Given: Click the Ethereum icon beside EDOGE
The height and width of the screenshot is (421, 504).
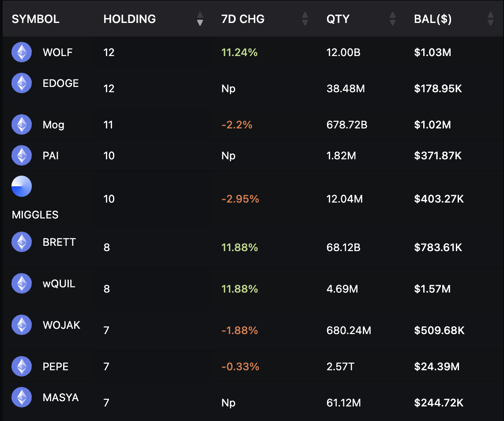Looking at the screenshot, I should [x=22, y=83].
